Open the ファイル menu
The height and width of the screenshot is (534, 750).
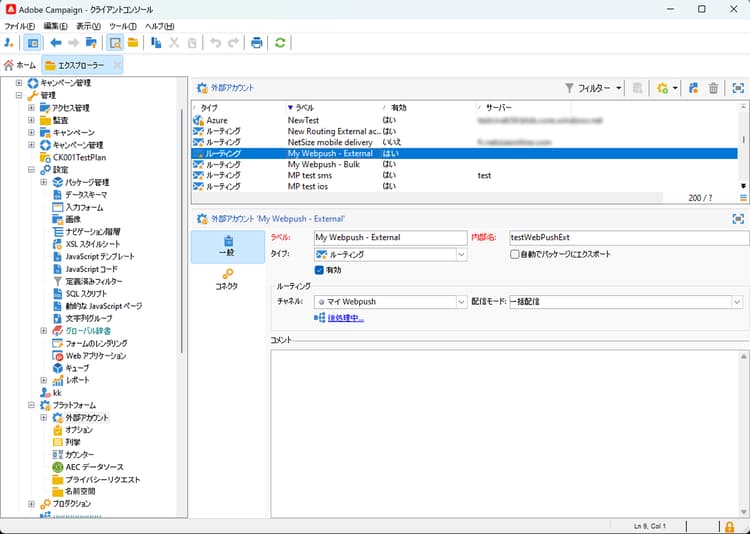[19, 25]
